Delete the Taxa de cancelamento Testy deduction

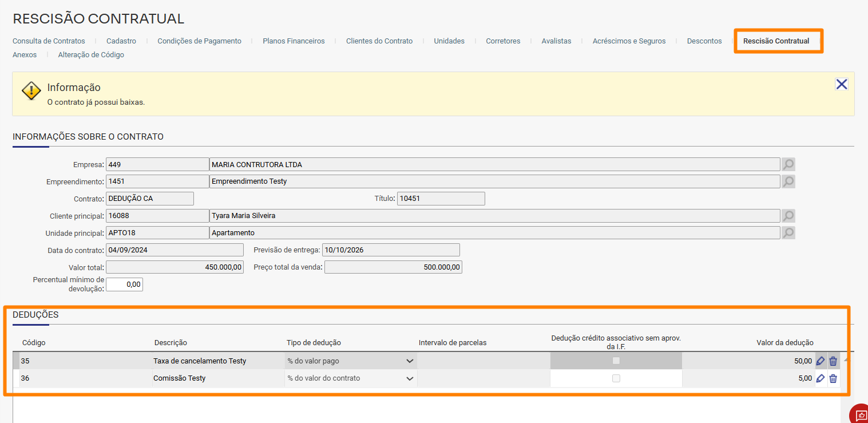tap(833, 361)
